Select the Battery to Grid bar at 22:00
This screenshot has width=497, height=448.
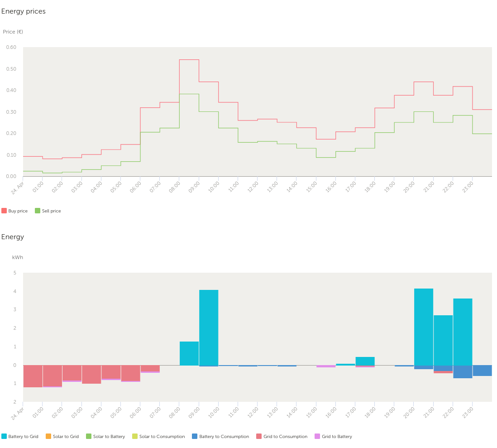(463, 332)
